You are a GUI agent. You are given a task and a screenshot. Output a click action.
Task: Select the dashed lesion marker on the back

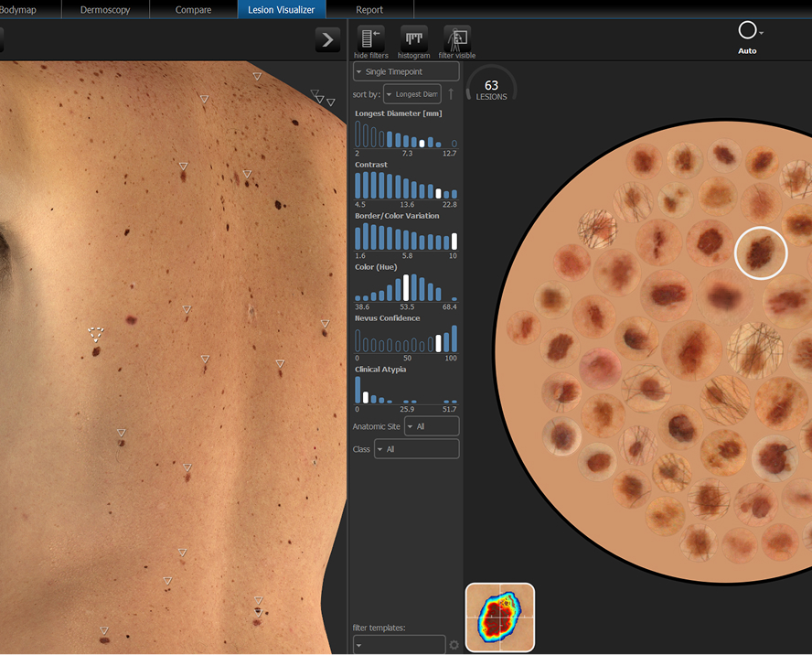coord(96,334)
